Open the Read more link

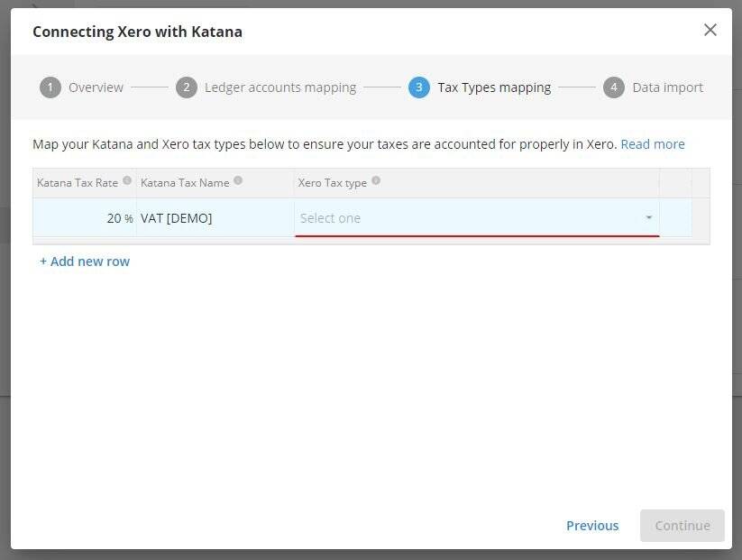tap(653, 144)
